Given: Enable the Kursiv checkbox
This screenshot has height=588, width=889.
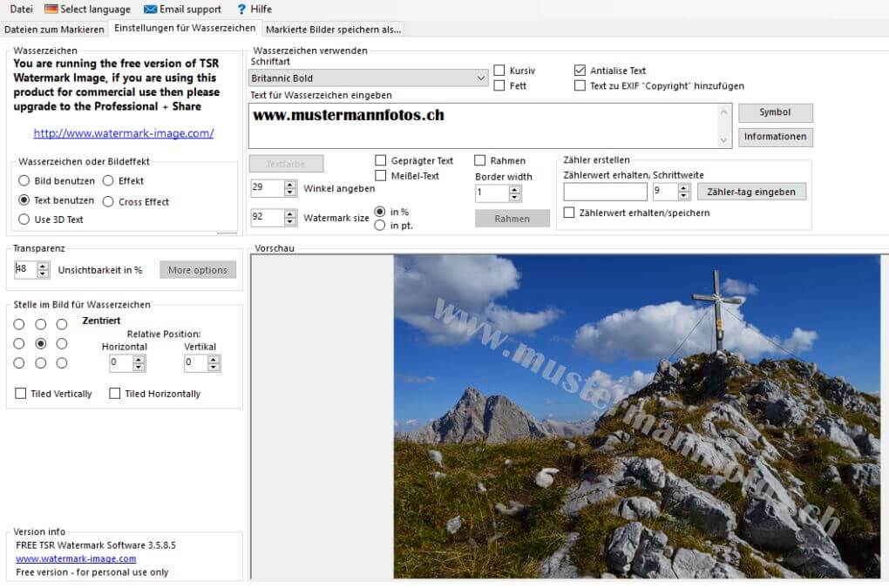Looking at the screenshot, I should pos(499,71).
